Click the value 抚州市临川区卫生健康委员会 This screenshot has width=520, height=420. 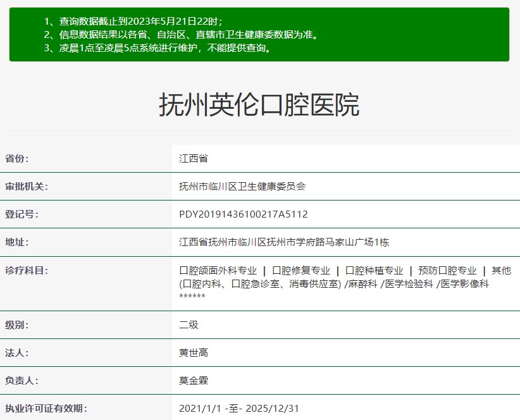(242, 187)
